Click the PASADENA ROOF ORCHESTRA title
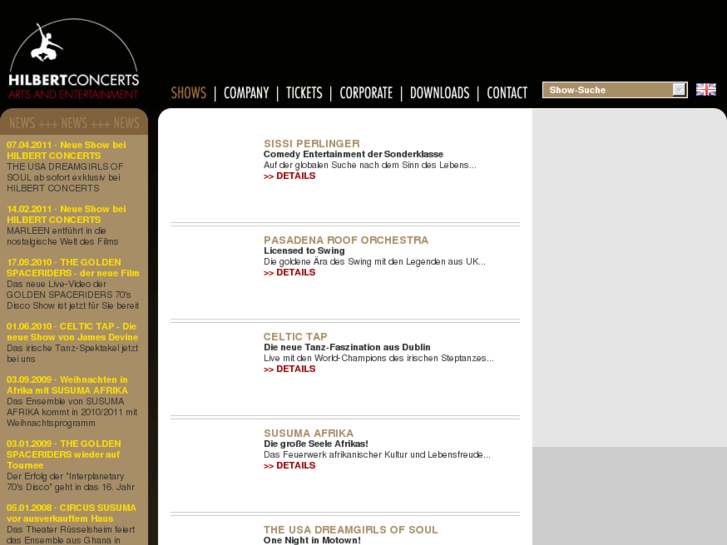This screenshot has height=545, width=727. [346, 240]
